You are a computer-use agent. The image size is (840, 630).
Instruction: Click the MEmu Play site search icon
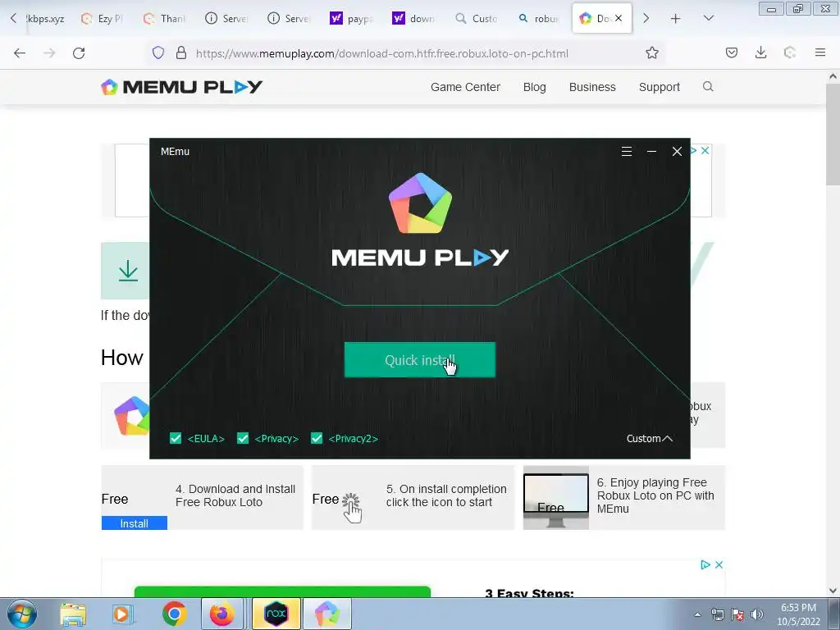coord(708,87)
